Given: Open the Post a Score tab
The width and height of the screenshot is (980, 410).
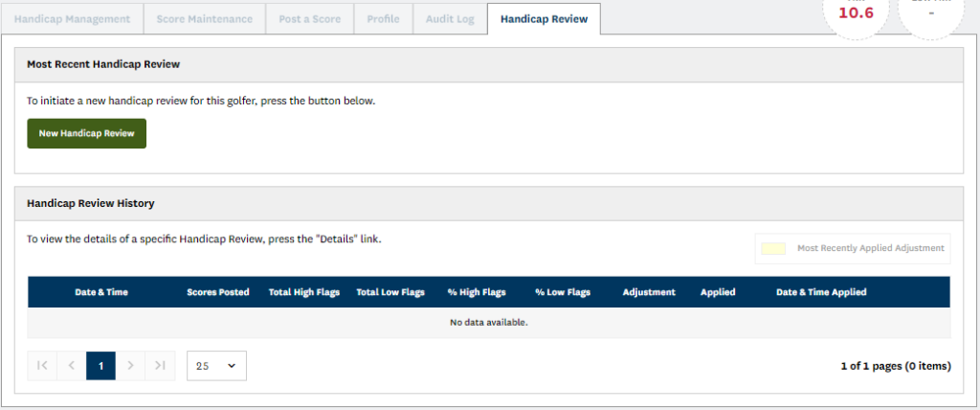Looking at the screenshot, I should 309,19.
